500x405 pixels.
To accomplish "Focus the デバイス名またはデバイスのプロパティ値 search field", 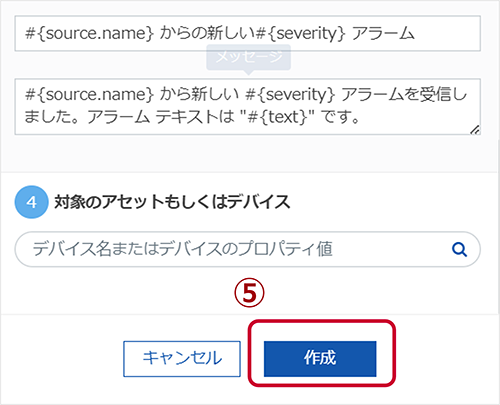I will [247, 249].
